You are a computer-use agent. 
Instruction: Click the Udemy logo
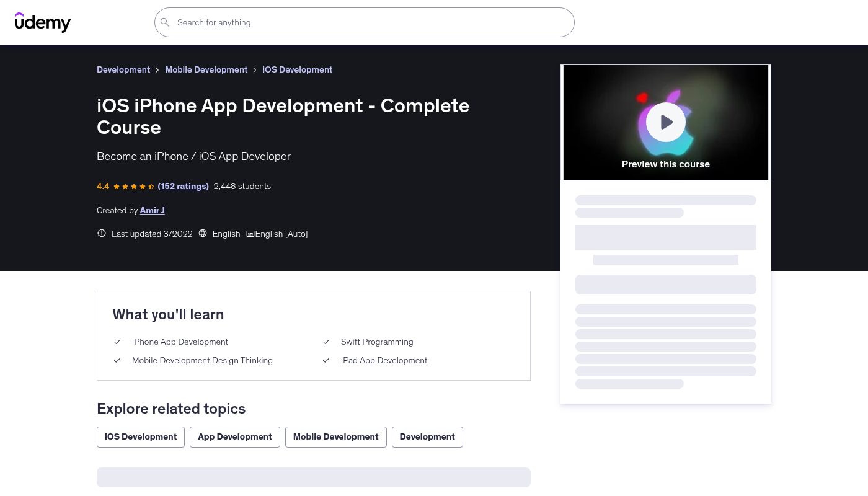[43, 22]
